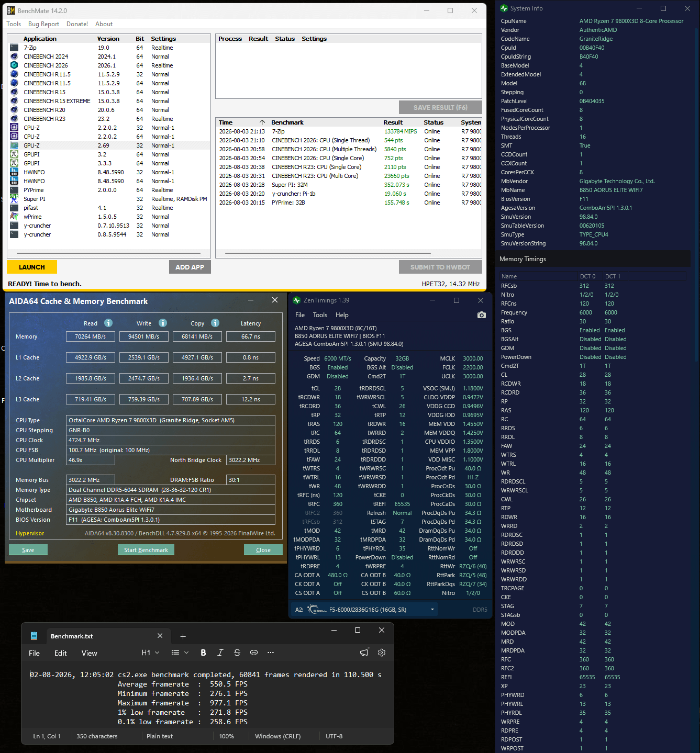700x753 pixels.
Task: Select the PYPrime: 32B result row
Action: coord(349,203)
